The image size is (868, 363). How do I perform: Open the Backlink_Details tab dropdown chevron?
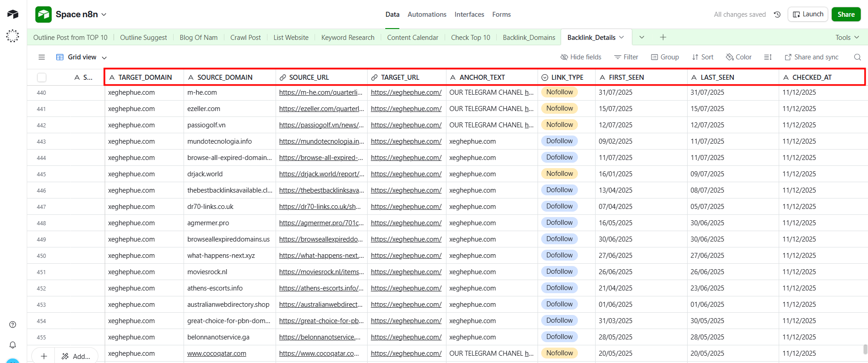pyautogui.click(x=621, y=37)
